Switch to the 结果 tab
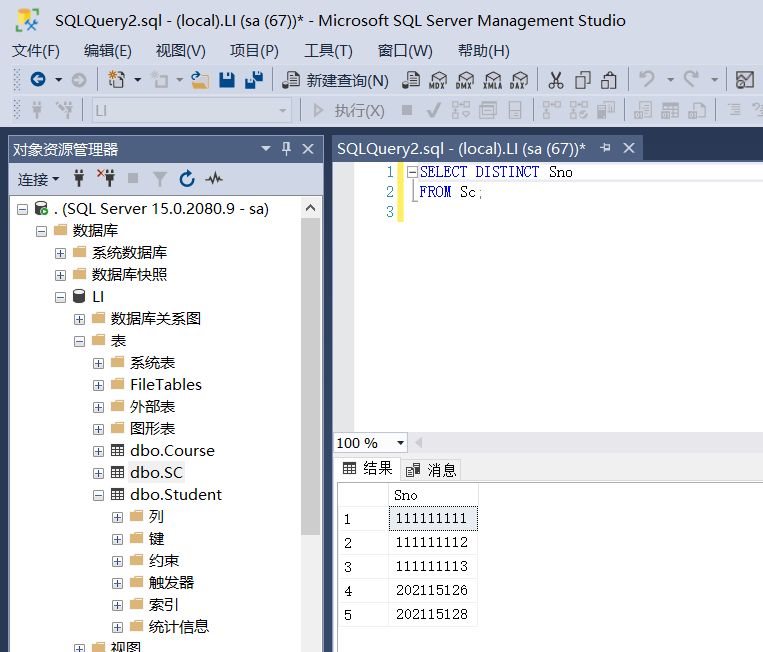Image resolution: width=763 pixels, height=652 pixels. (367, 469)
